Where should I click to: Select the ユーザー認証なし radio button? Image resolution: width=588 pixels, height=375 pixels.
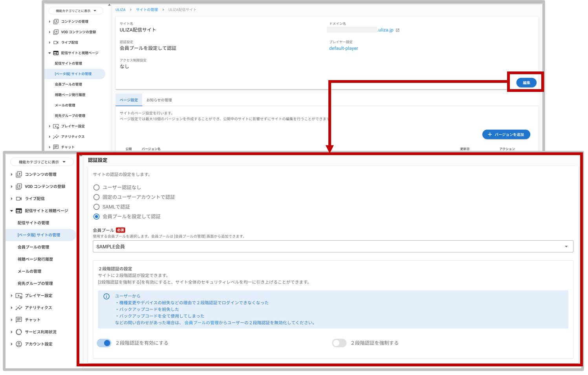(x=97, y=188)
